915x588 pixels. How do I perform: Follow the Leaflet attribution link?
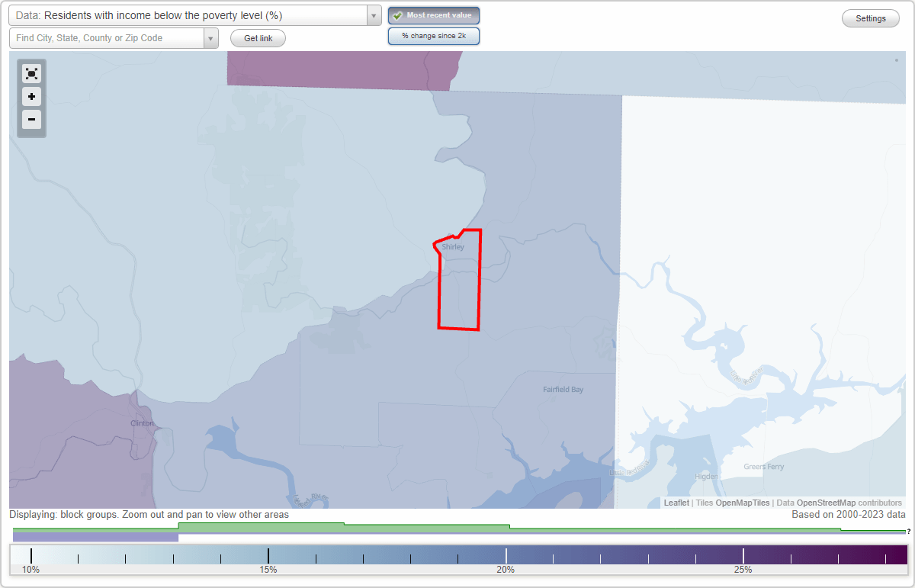(x=674, y=503)
